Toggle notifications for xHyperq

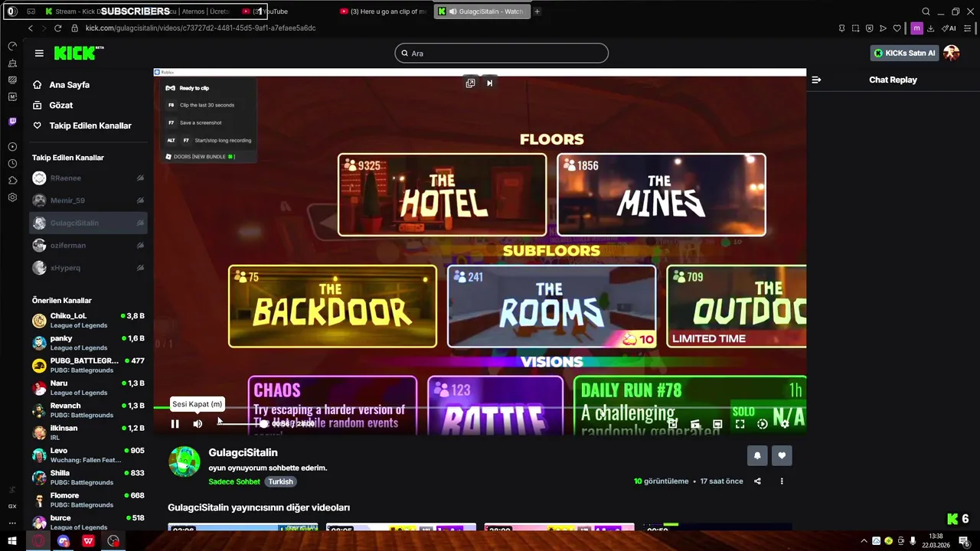click(140, 268)
